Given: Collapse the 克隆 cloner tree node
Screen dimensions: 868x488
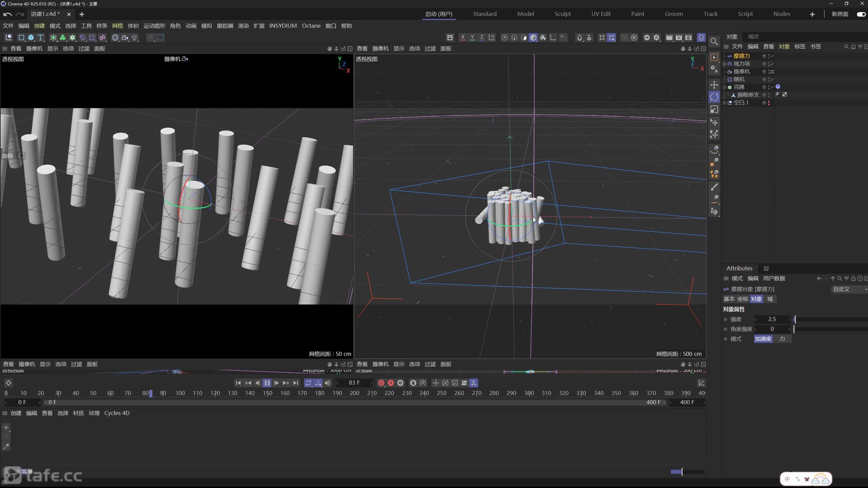Looking at the screenshot, I should point(725,87).
